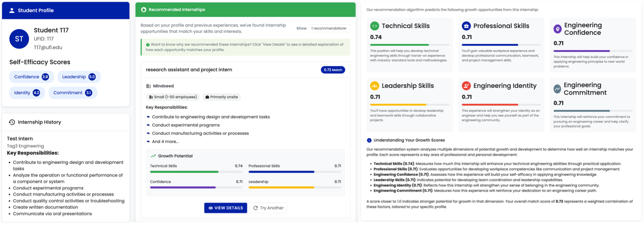Click the Leadership yellow progress bar in Growth Potential
This screenshot has height=228, width=644.
click(x=295, y=187)
